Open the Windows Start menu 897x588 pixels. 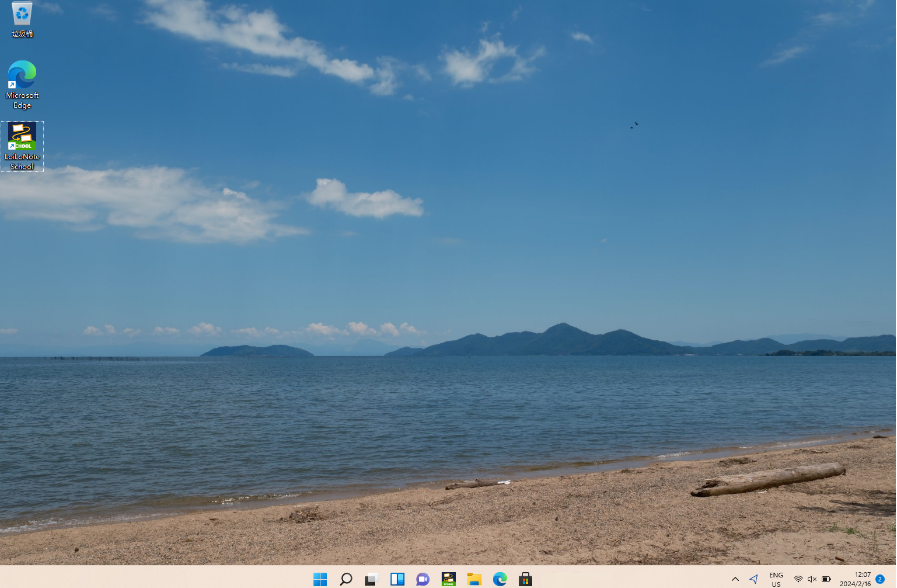point(320,579)
